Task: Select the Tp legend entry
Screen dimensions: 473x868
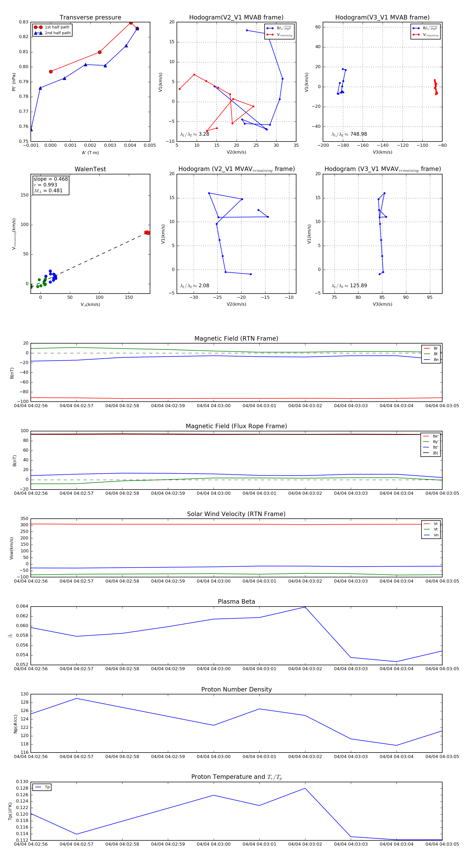Action: [x=42, y=787]
